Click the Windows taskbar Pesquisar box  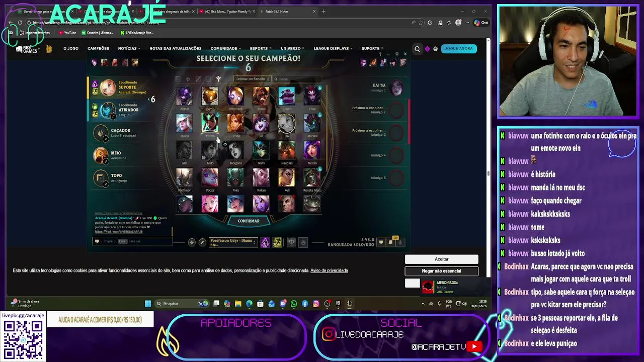click(x=181, y=304)
